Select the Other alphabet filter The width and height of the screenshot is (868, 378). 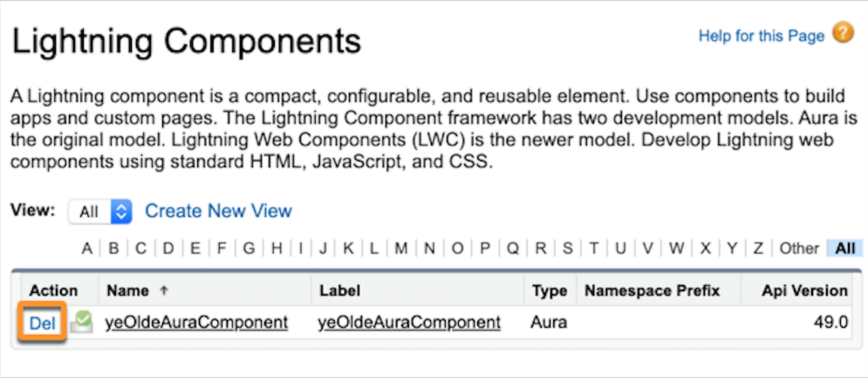click(799, 248)
